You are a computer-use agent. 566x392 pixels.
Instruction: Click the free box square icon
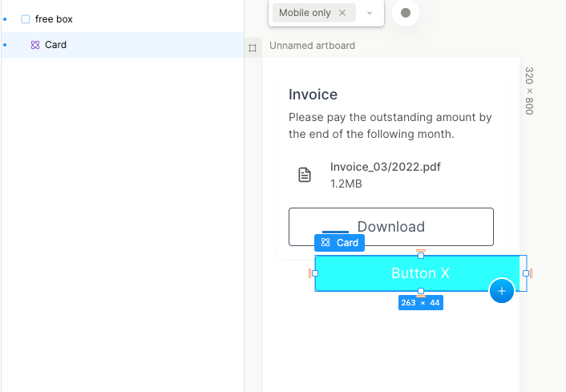pos(26,19)
